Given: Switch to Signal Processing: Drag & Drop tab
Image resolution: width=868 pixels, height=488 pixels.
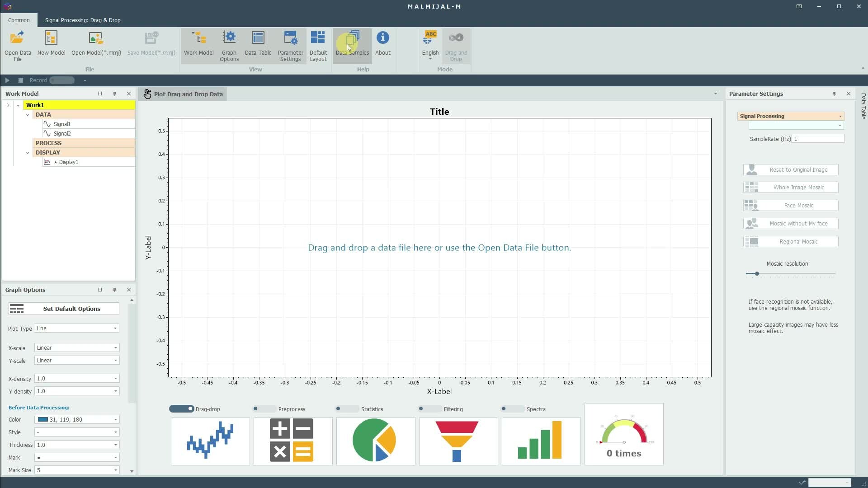Looking at the screenshot, I should (83, 20).
